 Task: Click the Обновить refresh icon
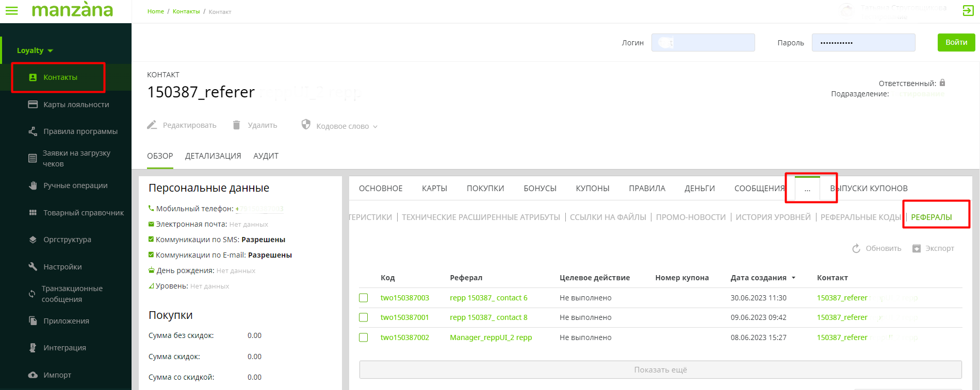click(856, 248)
